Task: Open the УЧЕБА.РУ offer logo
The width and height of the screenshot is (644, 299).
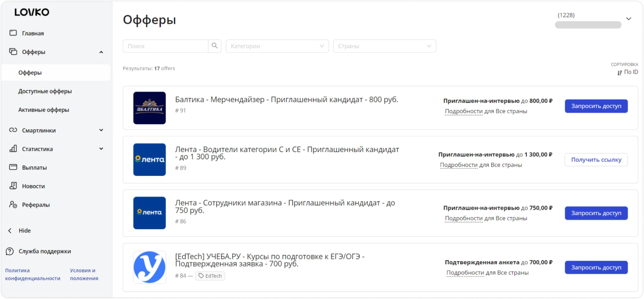Action: [149, 267]
